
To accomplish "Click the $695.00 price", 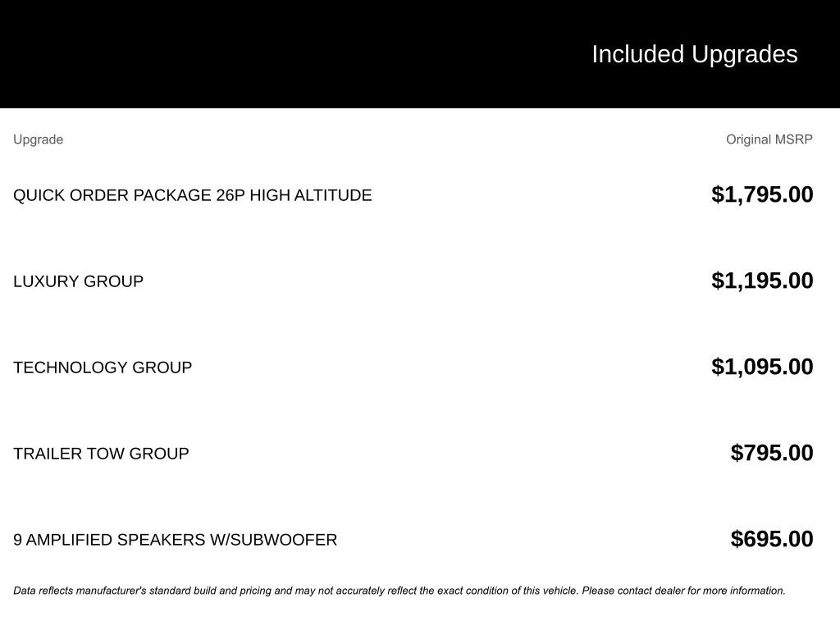I will coord(772,539).
